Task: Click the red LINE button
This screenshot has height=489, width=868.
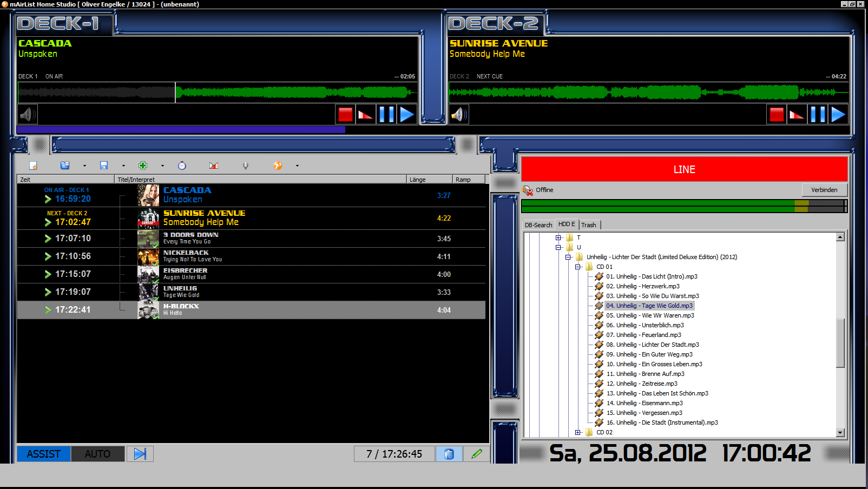Action: (684, 169)
